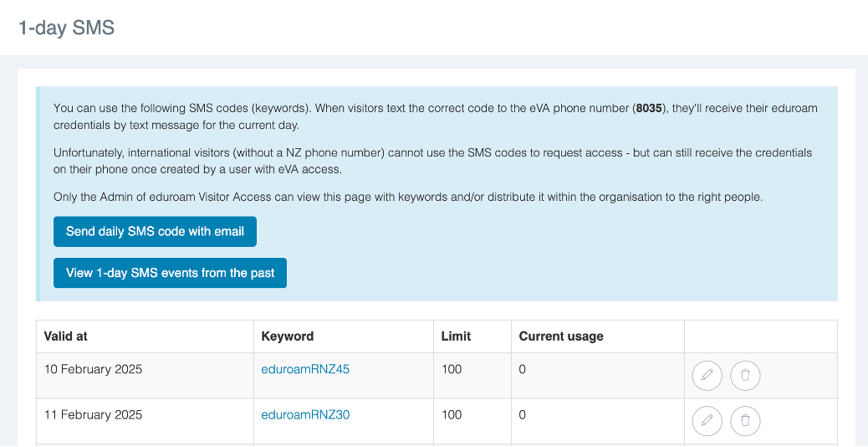Image resolution: width=868 pixels, height=447 pixels.
Task: Open the eduroamRNZ45 keyword link
Action: click(x=305, y=369)
